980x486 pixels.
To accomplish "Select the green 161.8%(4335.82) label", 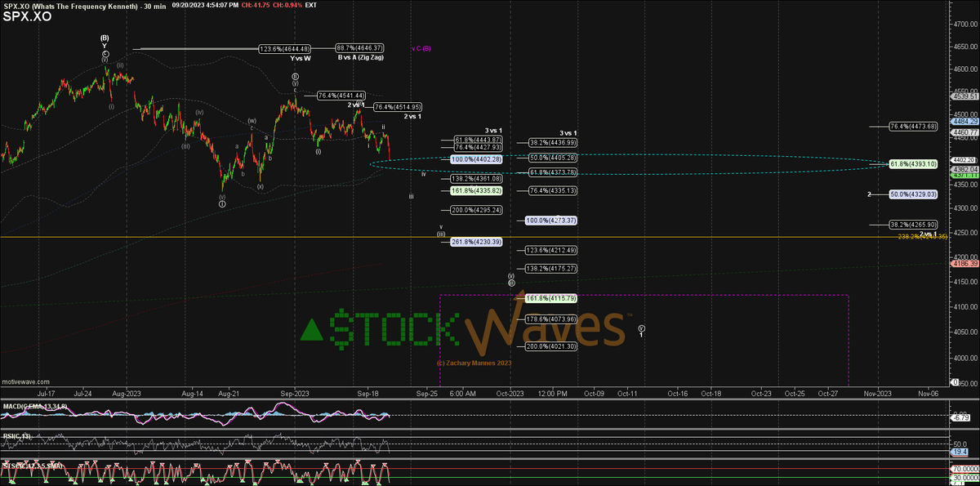I will point(475,190).
